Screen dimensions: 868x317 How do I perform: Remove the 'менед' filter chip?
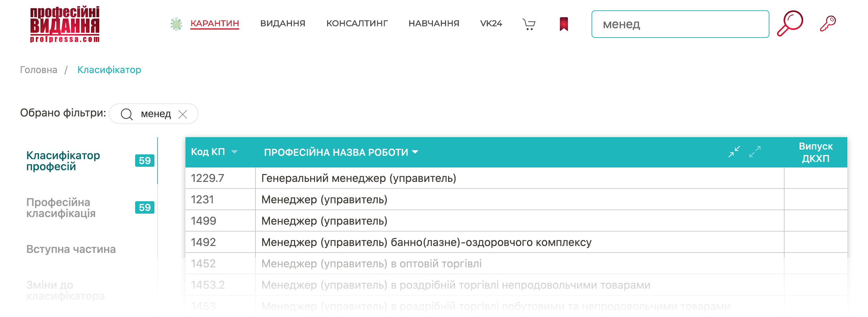[x=183, y=114]
